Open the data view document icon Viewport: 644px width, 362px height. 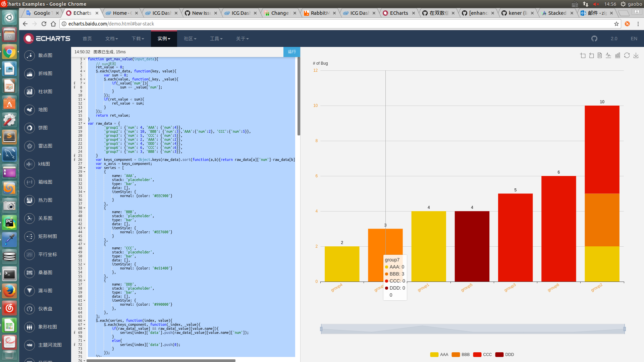pyautogui.click(x=600, y=55)
